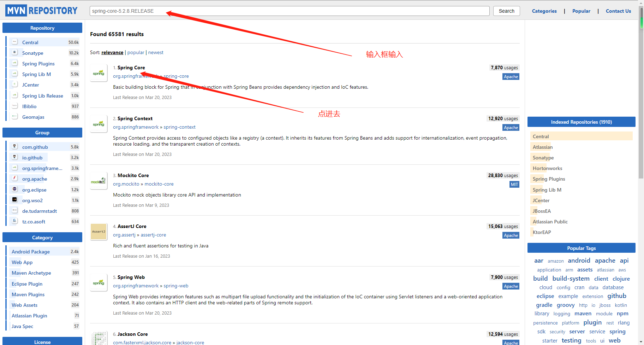Viewport: 644px width, 345px height.
Task: Open the Spring Web logo thumbnail
Action: click(99, 283)
